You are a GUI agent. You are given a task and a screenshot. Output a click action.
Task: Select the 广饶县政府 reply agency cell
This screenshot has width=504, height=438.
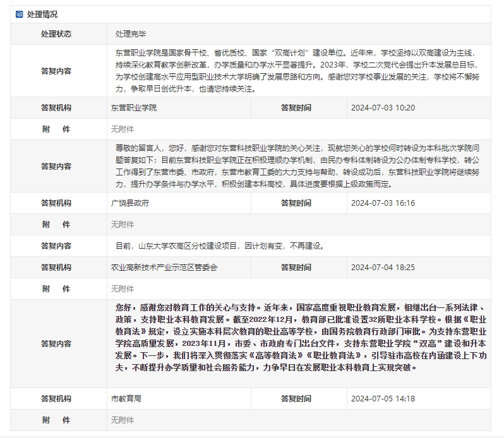tap(179, 203)
